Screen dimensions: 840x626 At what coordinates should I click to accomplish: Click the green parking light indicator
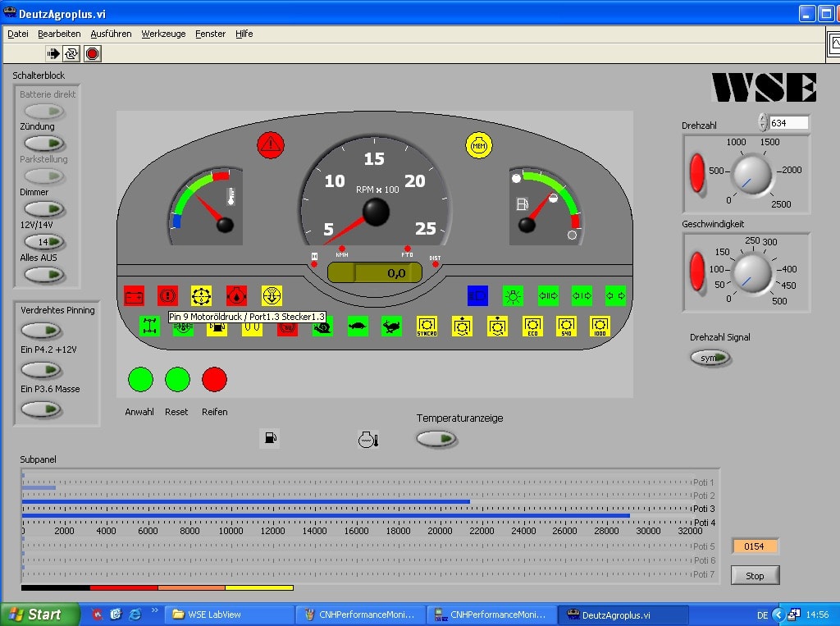[514, 296]
